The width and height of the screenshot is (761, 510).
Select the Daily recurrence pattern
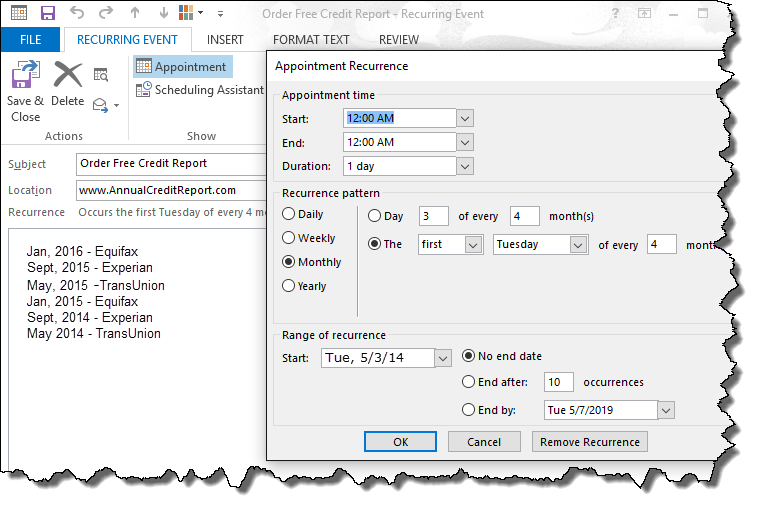tap(289, 214)
